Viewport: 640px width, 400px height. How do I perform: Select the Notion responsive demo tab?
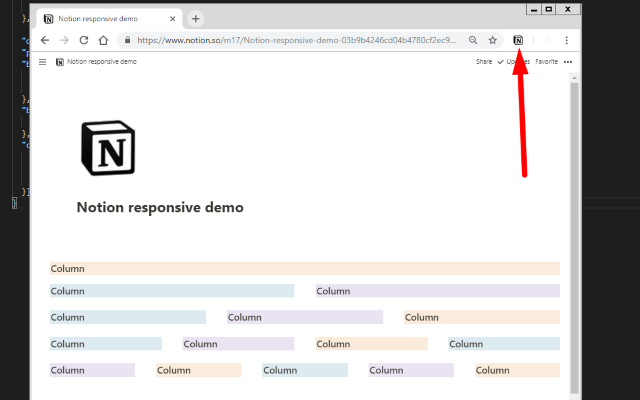click(x=109, y=19)
